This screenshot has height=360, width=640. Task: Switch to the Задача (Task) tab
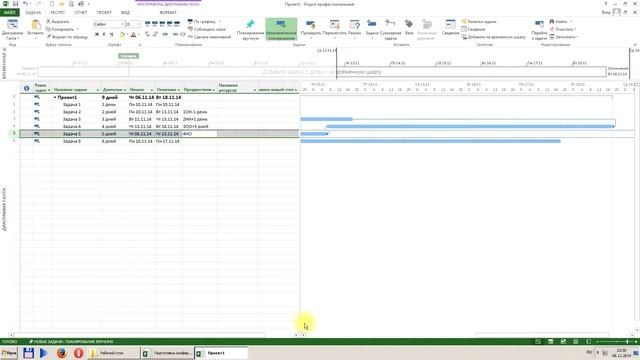point(33,12)
